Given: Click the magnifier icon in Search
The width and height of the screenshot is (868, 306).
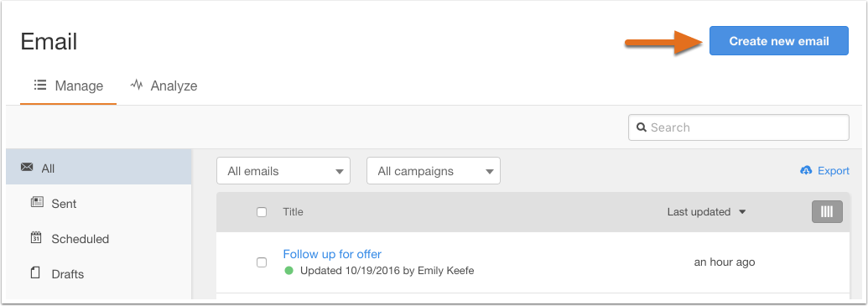Looking at the screenshot, I should [x=642, y=127].
